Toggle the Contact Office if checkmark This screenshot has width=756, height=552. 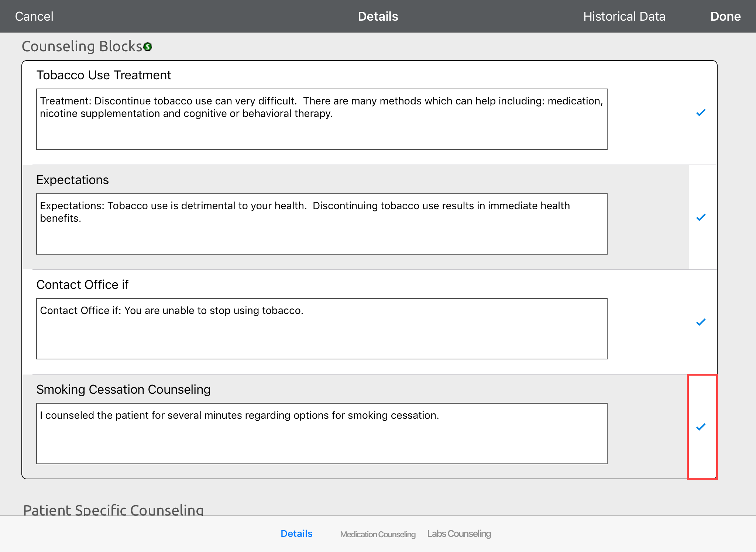click(701, 322)
